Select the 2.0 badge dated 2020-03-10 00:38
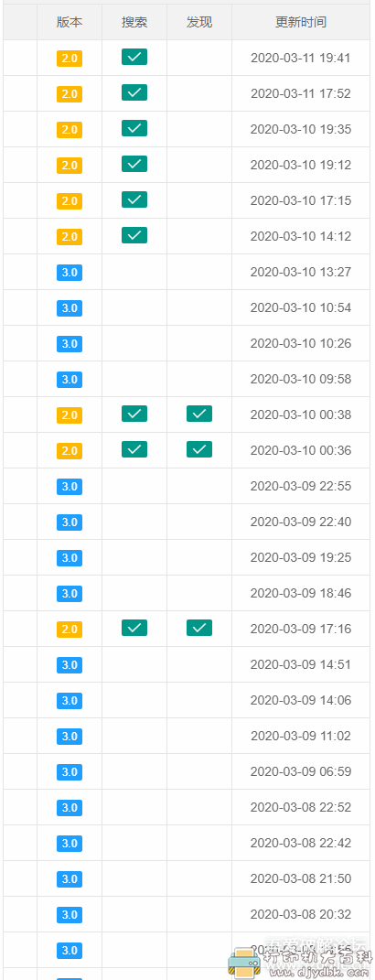The height and width of the screenshot is (980, 375). (x=70, y=415)
